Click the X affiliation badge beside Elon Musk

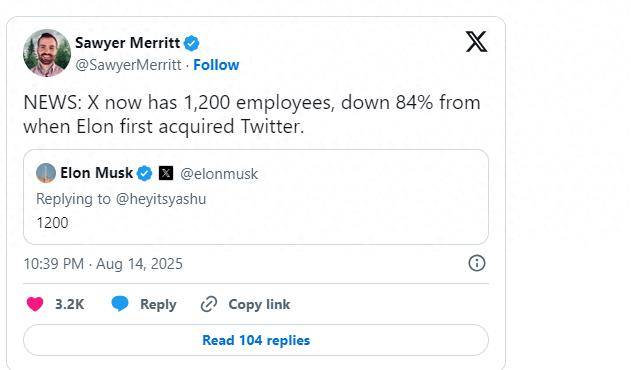[x=166, y=174]
